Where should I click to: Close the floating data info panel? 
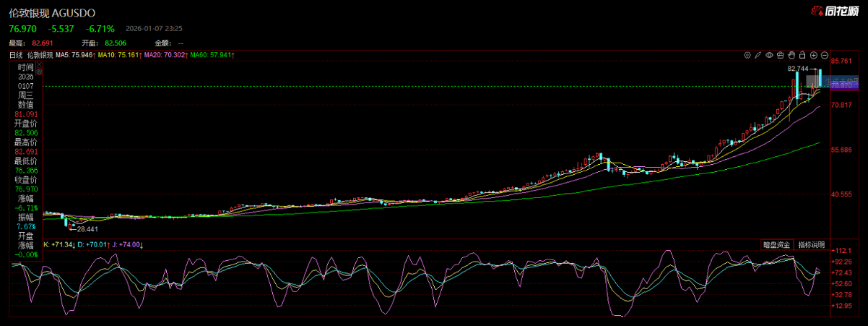[40, 65]
